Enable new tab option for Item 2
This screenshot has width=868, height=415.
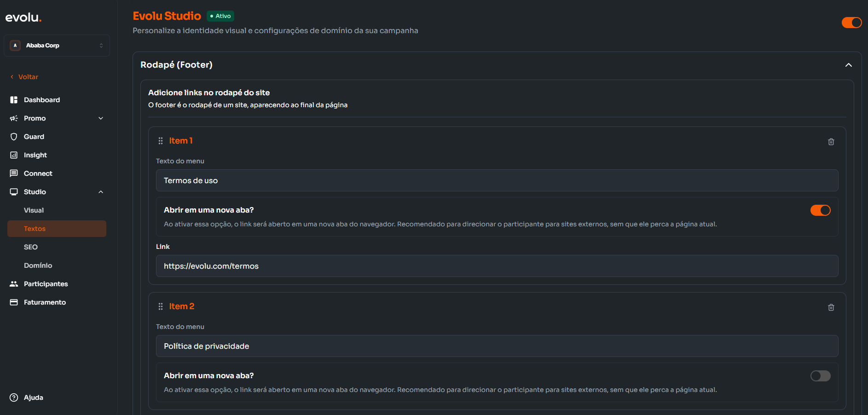pos(820,376)
